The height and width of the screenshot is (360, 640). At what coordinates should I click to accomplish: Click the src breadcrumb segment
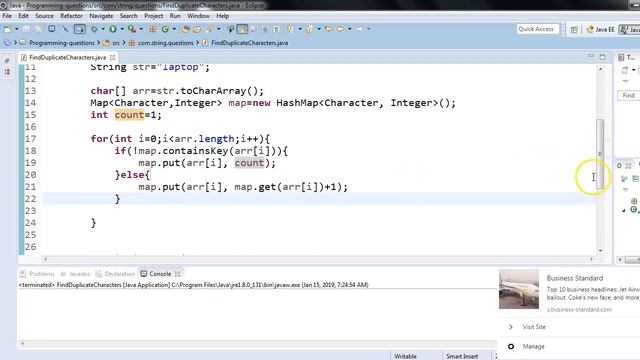(x=116, y=43)
